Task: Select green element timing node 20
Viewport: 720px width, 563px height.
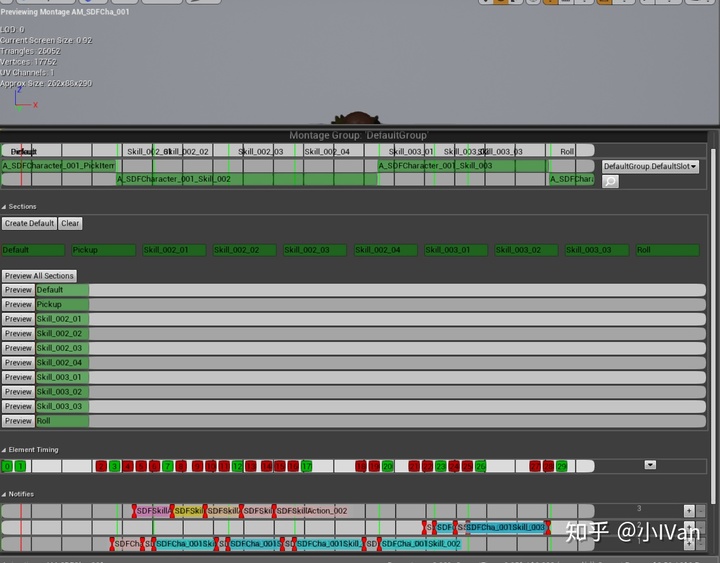Action: coord(388,467)
